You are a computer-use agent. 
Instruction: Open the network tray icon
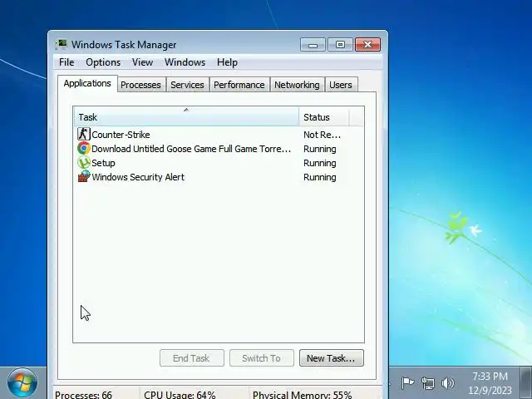coord(428,383)
